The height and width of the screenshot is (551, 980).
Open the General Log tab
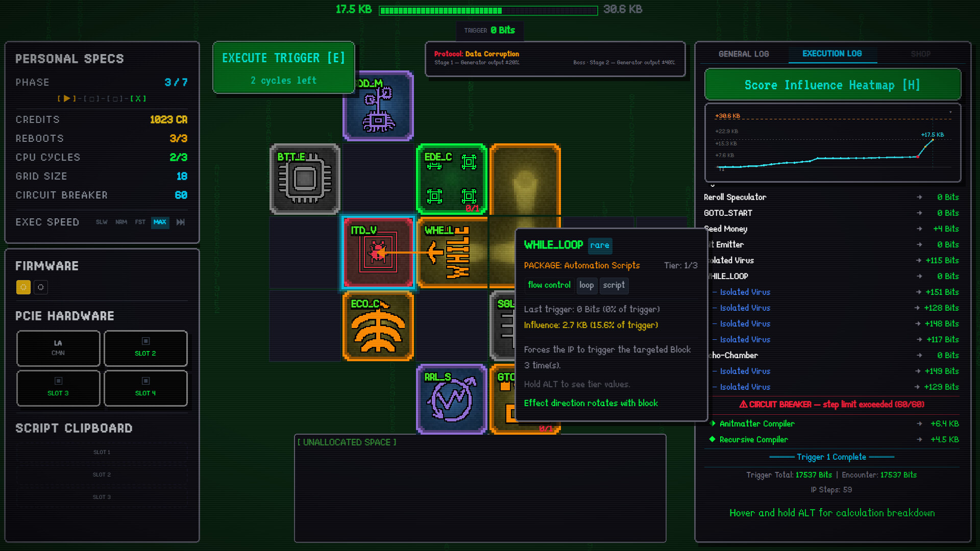coord(744,54)
